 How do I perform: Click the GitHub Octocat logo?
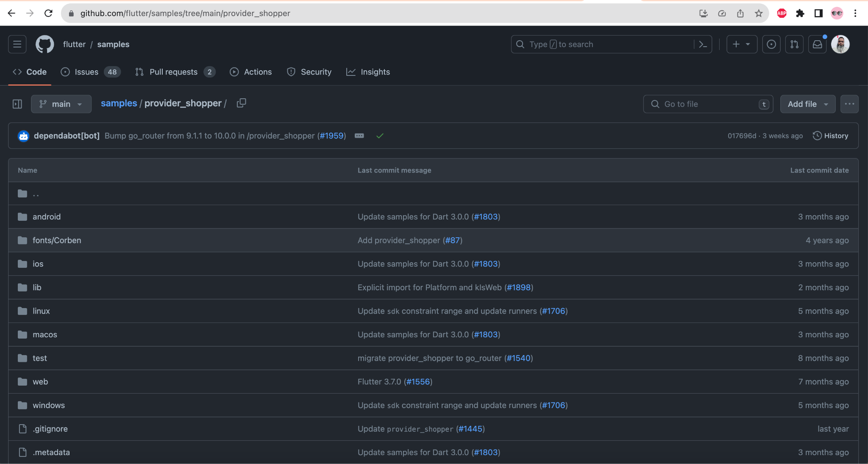coord(45,44)
